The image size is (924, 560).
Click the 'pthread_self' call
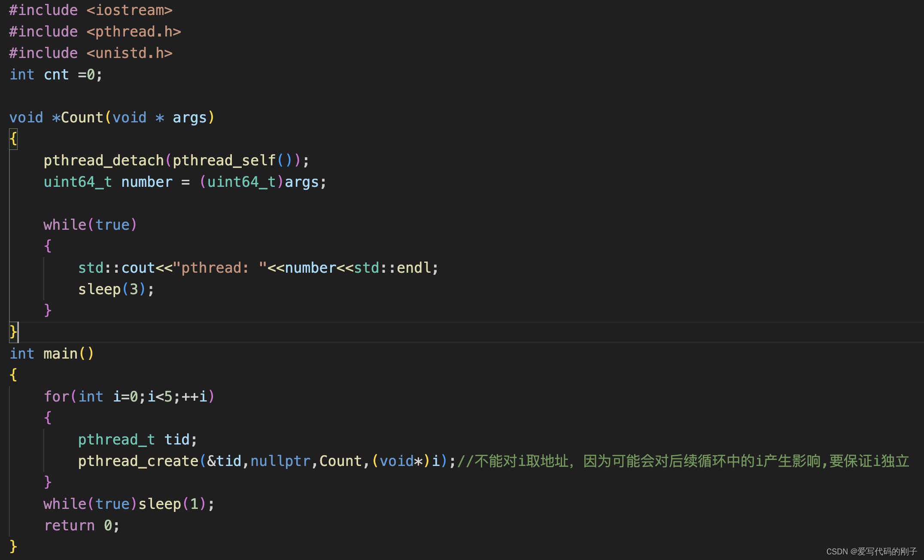(224, 161)
